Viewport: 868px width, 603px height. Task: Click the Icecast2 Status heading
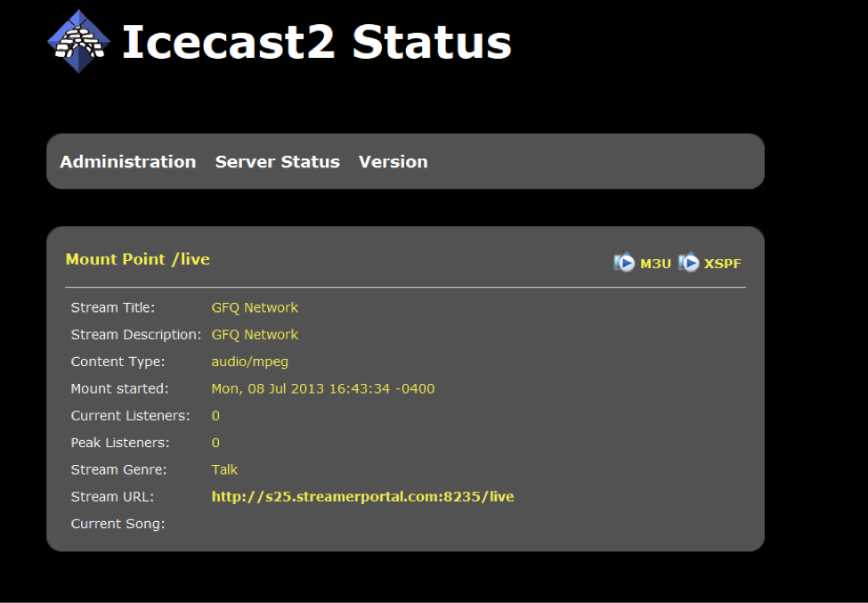click(x=317, y=42)
